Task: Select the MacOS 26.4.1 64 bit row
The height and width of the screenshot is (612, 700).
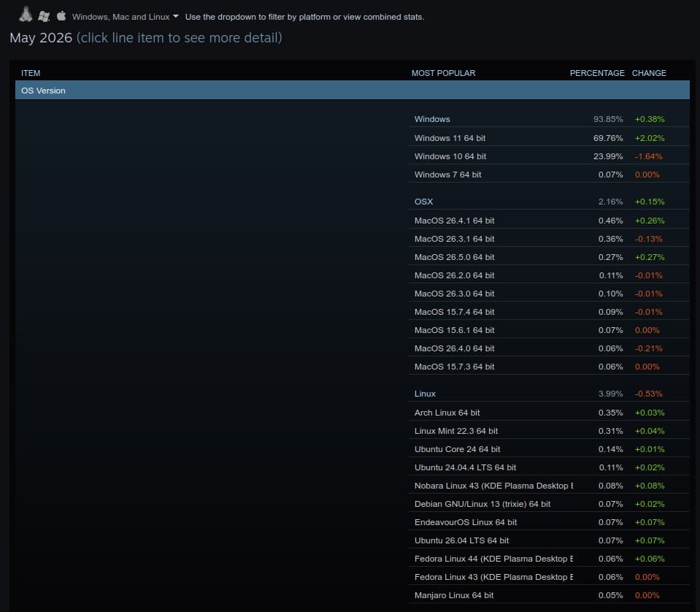Action: 549,221
